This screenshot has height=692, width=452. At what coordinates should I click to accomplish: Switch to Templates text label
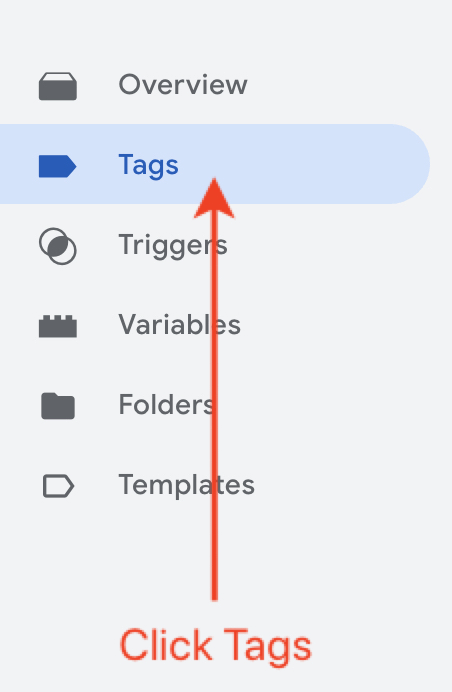click(x=186, y=486)
